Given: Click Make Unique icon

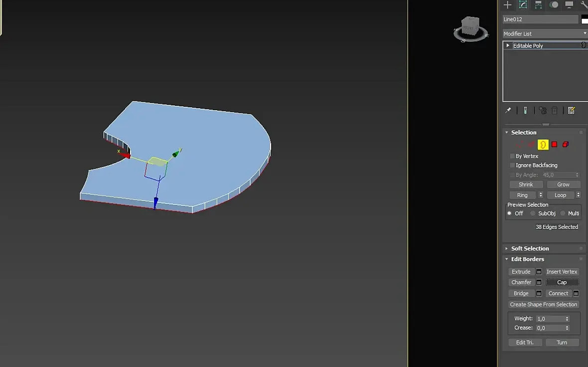Looking at the screenshot, I should pyautogui.click(x=543, y=110).
